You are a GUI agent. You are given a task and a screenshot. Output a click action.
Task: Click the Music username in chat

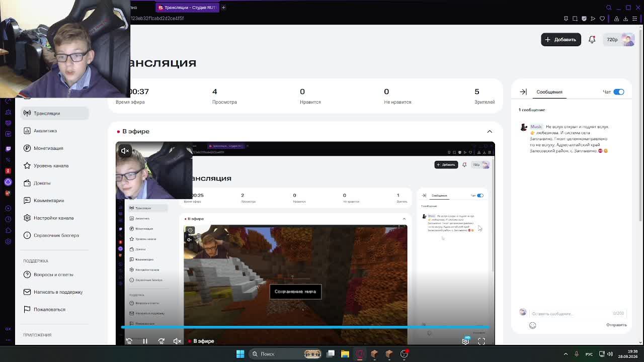536,127
